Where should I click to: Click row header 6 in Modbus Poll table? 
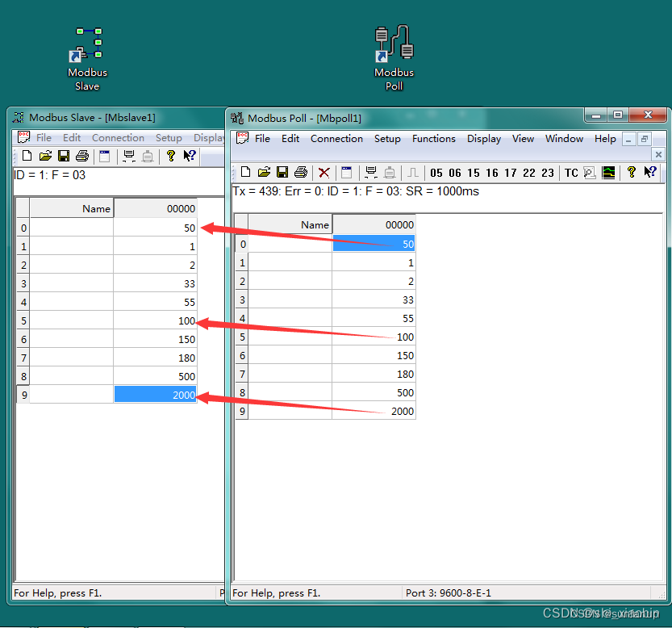pyautogui.click(x=242, y=355)
